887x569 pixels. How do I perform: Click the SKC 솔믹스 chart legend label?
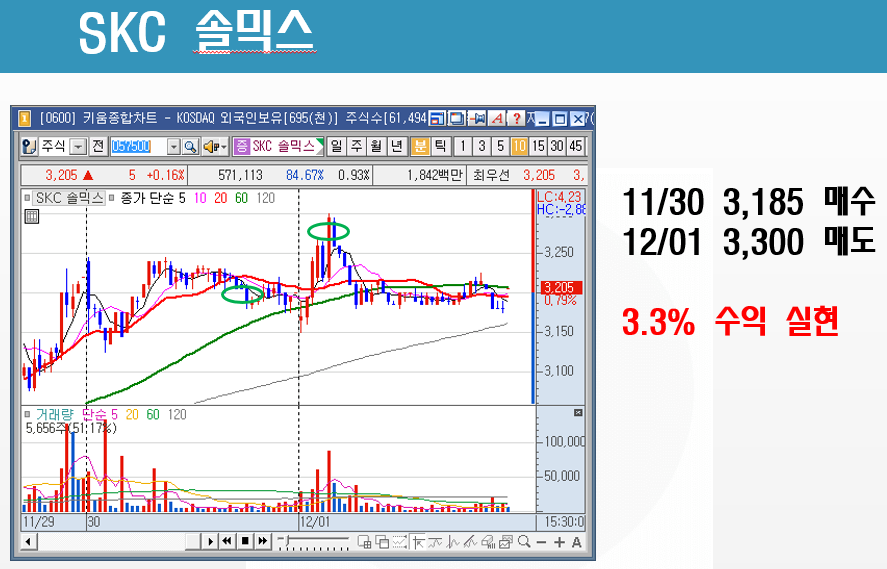pyautogui.click(x=70, y=198)
